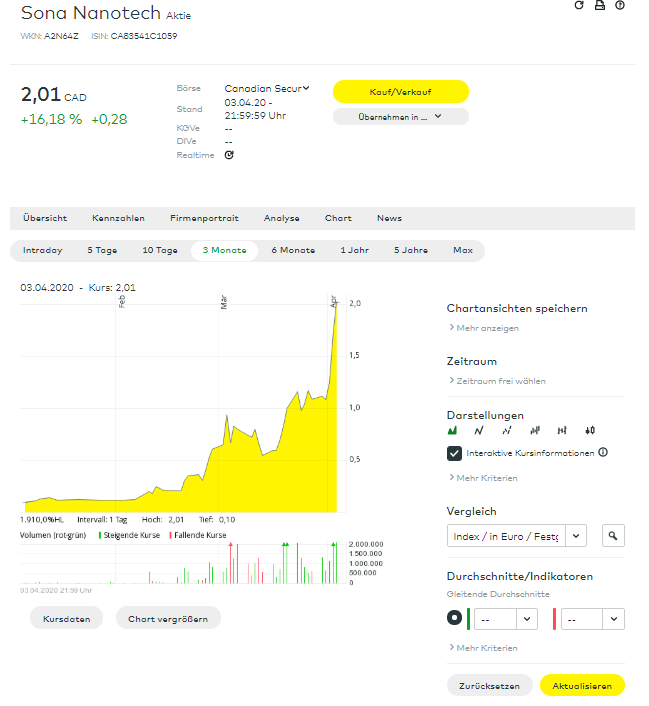Click the search magnifier beside Vergleich
The height and width of the screenshot is (706, 649).
(614, 536)
